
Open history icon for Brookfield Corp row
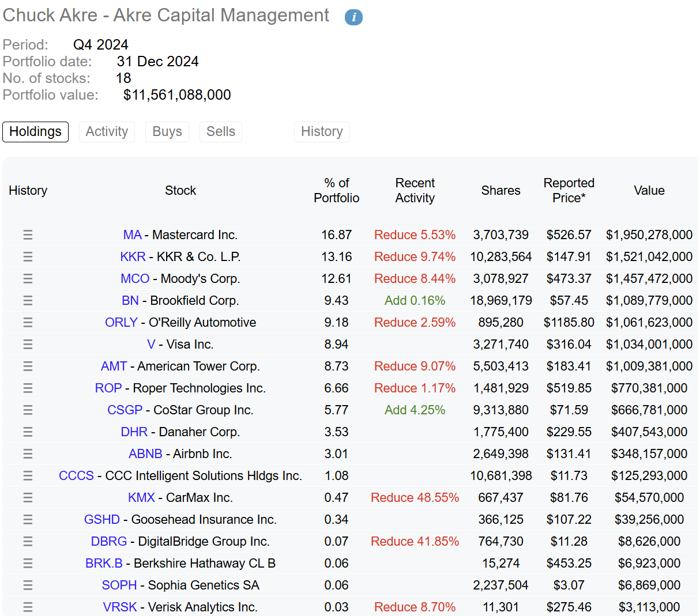[28, 300]
